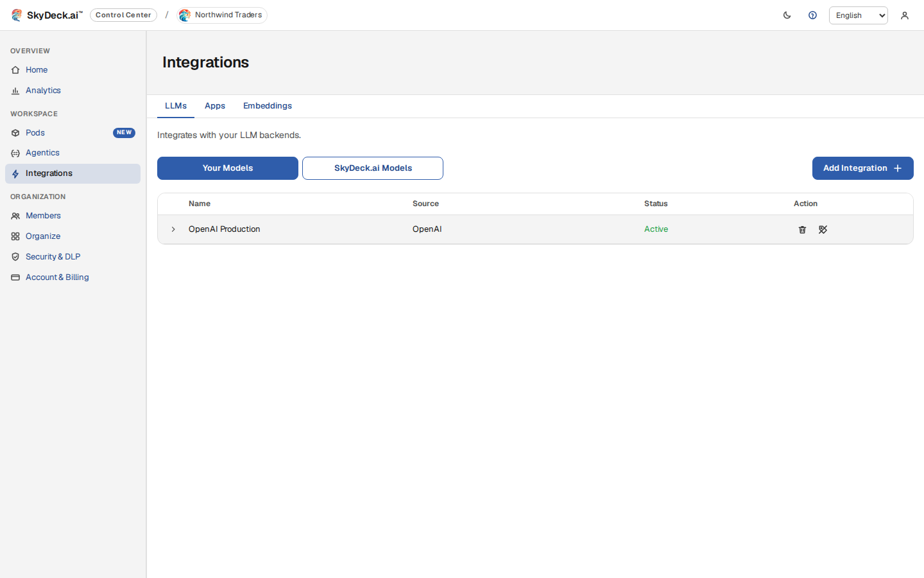The image size is (924, 578).
Task: Open the English language dropdown
Action: [858, 15]
